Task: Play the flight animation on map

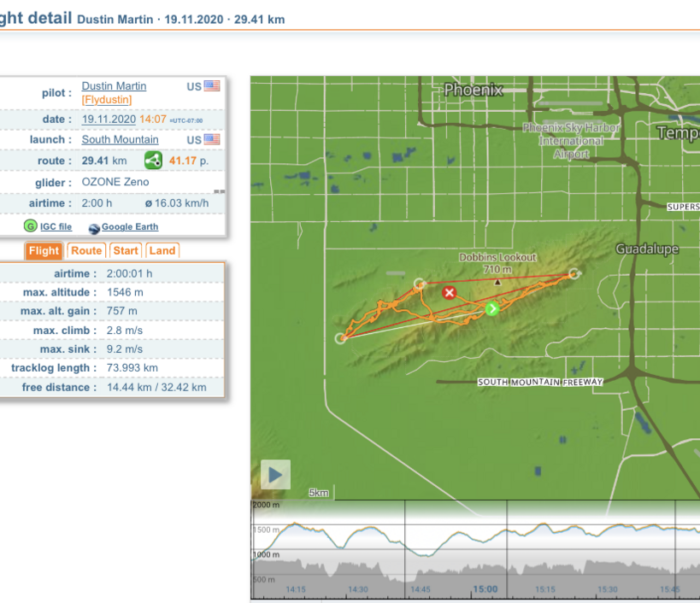Action: coord(275,475)
